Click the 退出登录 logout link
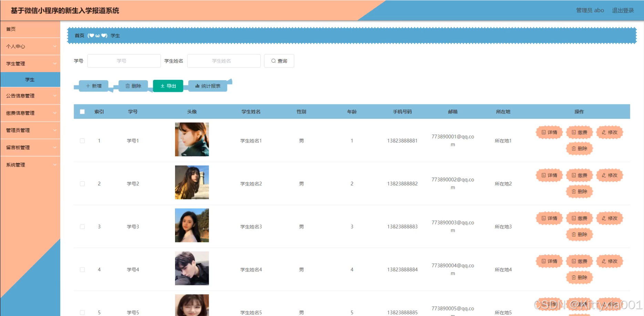Screen dimensions: 644x316 pos(623,10)
